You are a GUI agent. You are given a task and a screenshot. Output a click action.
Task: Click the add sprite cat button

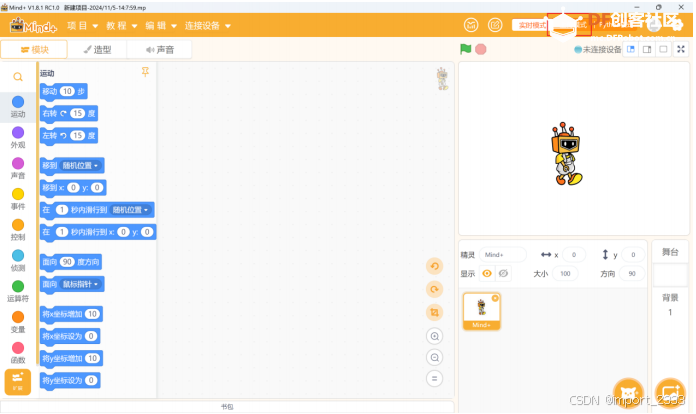pos(628,393)
